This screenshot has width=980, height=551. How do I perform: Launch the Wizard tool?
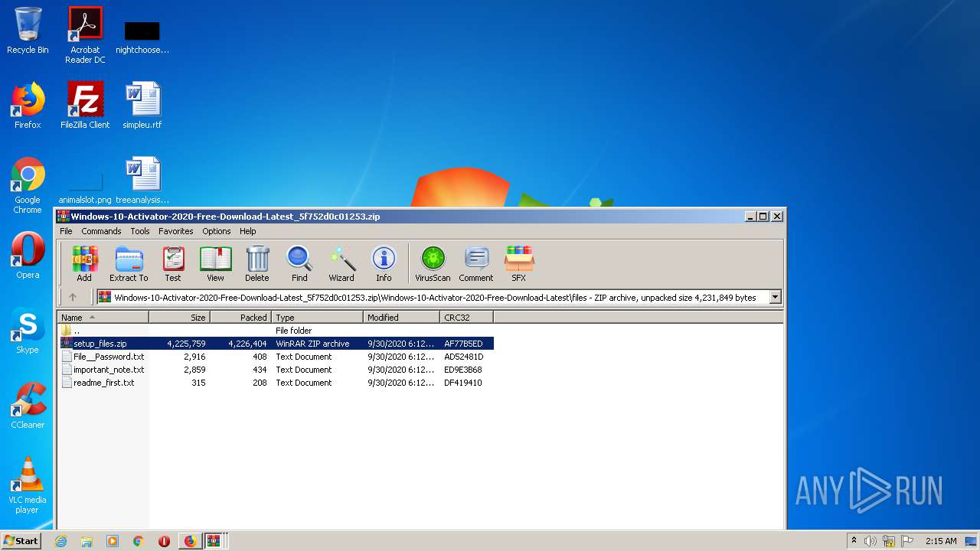[341, 264]
